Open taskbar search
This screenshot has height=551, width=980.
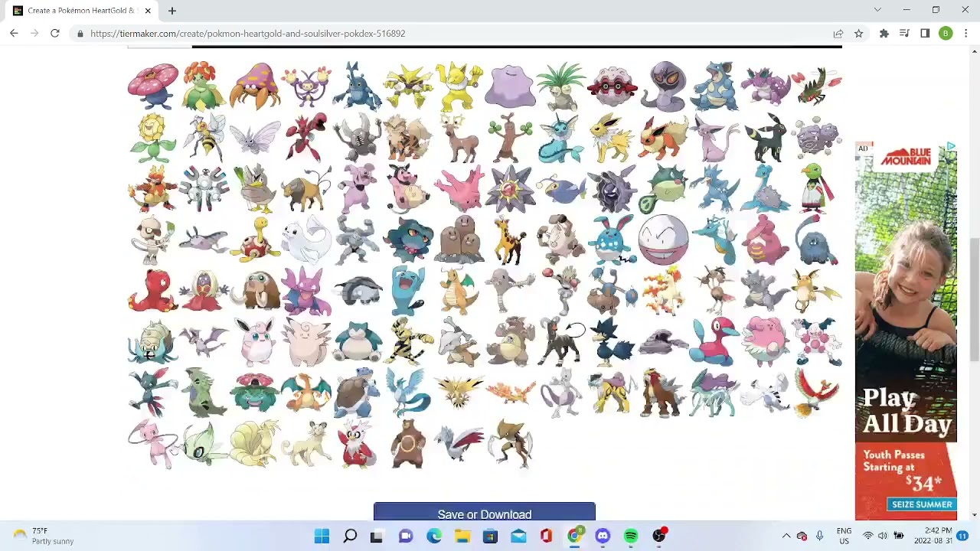(x=350, y=536)
